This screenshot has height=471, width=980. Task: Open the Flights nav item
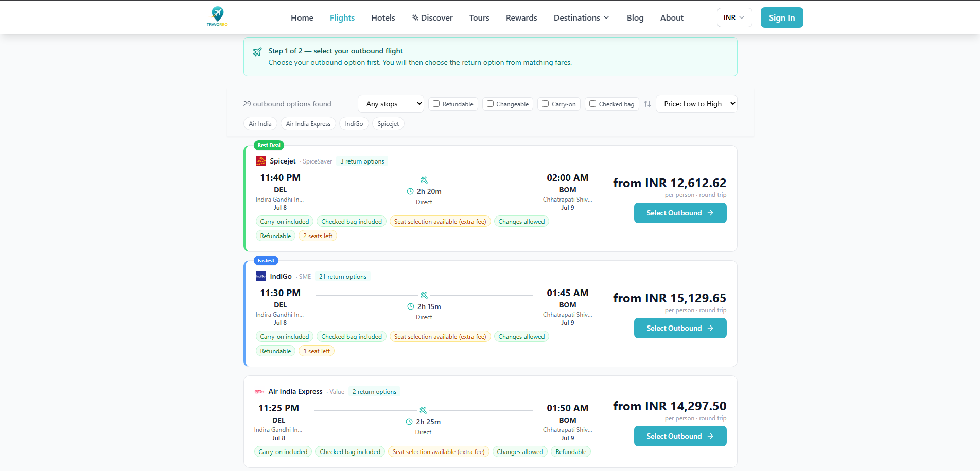(342, 17)
